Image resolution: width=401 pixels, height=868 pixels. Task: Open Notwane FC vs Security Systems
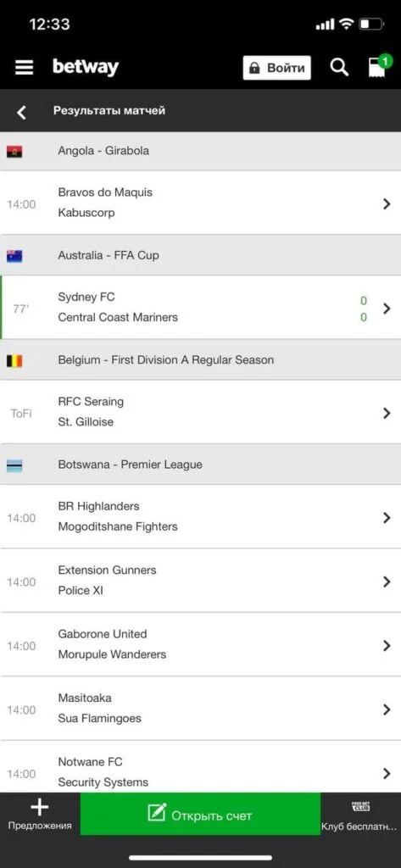click(x=200, y=766)
